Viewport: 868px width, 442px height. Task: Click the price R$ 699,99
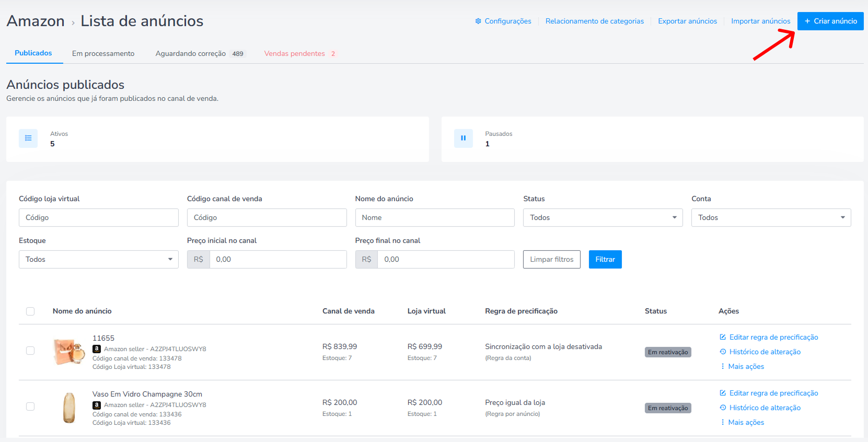[425, 347]
